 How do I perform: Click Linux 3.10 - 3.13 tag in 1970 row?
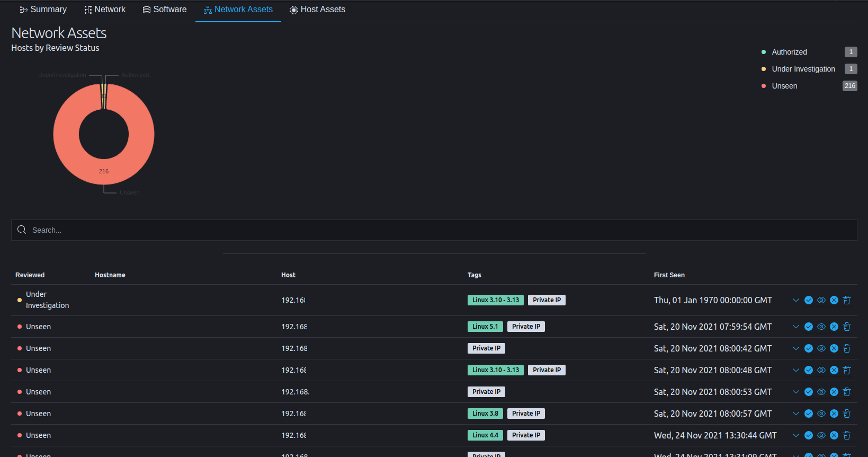pos(496,300)
